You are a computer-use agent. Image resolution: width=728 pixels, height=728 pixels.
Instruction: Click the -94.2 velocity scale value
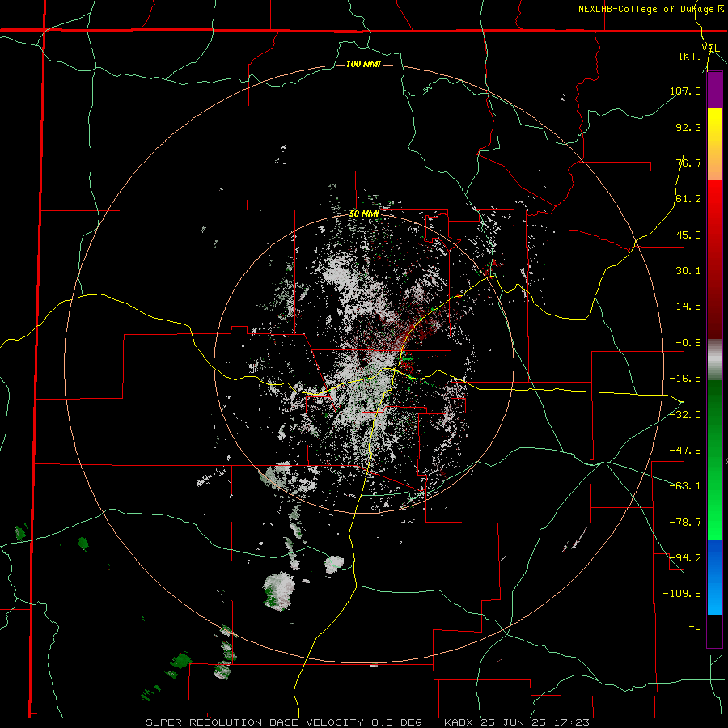pos(685,558)
